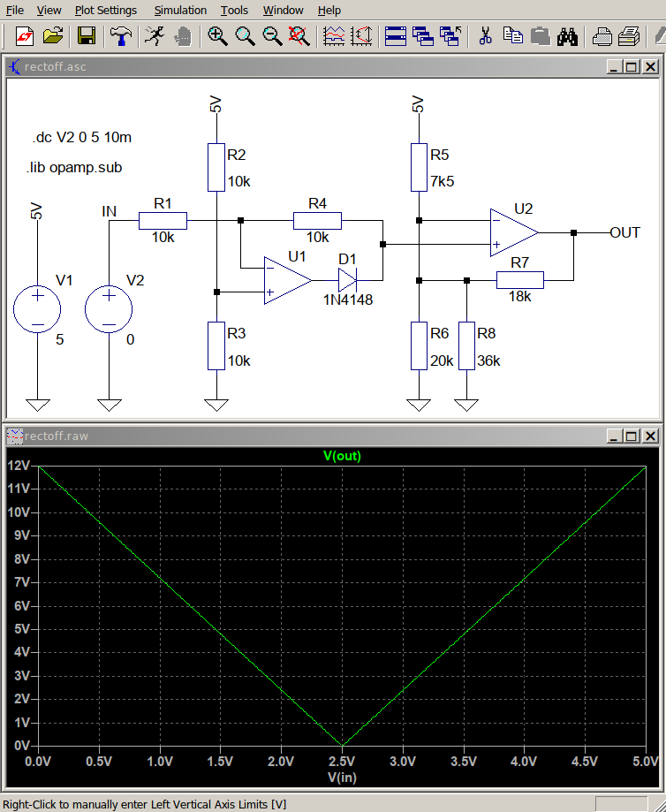Image resolution: width=666 pixels, height=812 pixels.
Task: Click the 12V vertical axis tick
Action: point(19,465)
